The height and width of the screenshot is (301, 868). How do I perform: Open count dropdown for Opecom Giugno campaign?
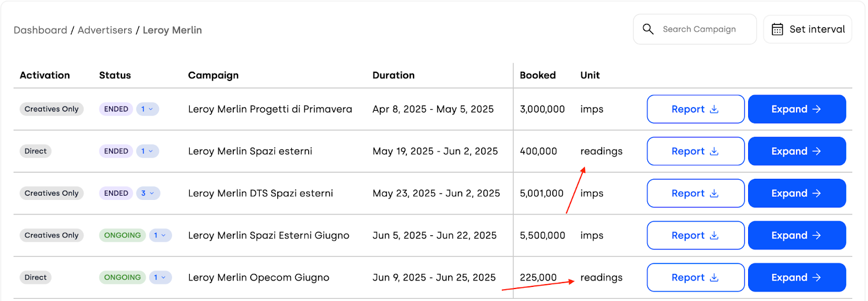pos(160,278)
